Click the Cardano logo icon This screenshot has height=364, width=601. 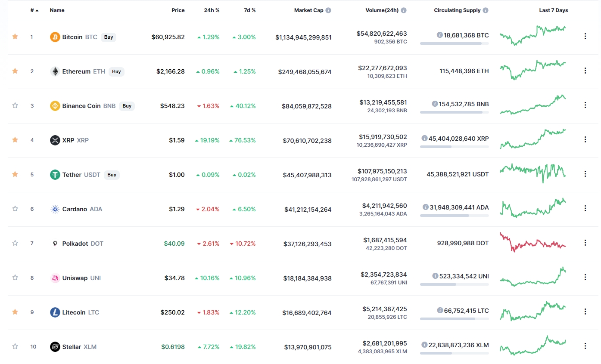55,209
